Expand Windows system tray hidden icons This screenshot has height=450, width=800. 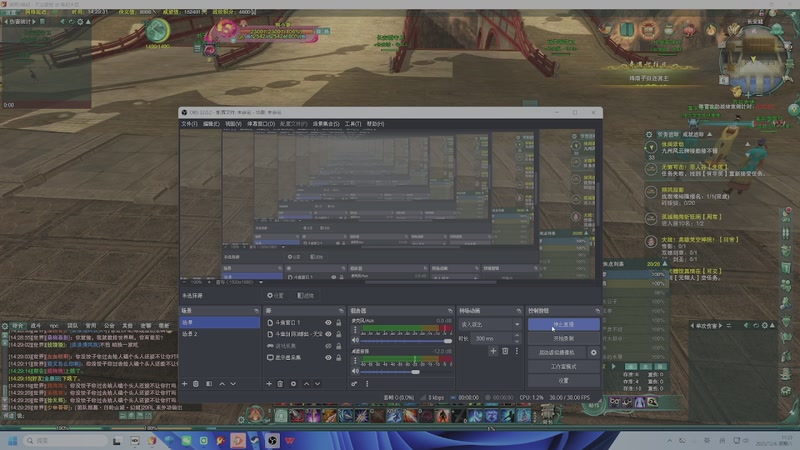[x=669, y=440]
